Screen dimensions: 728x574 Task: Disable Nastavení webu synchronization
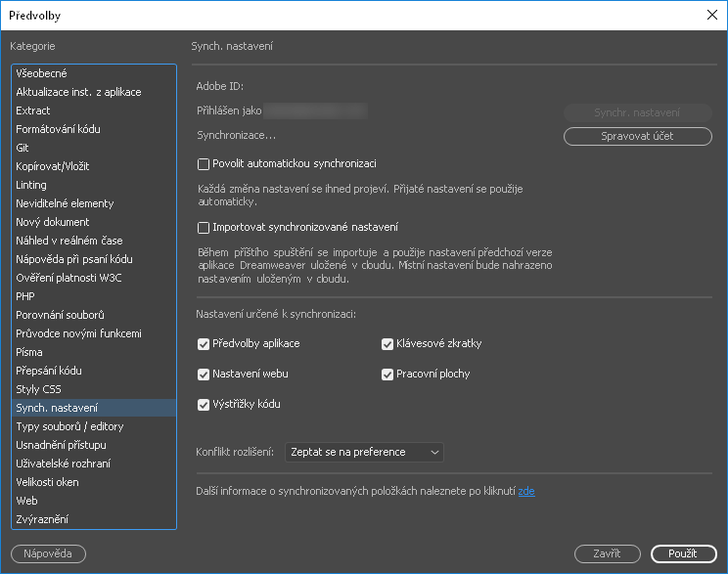(204, 375)
